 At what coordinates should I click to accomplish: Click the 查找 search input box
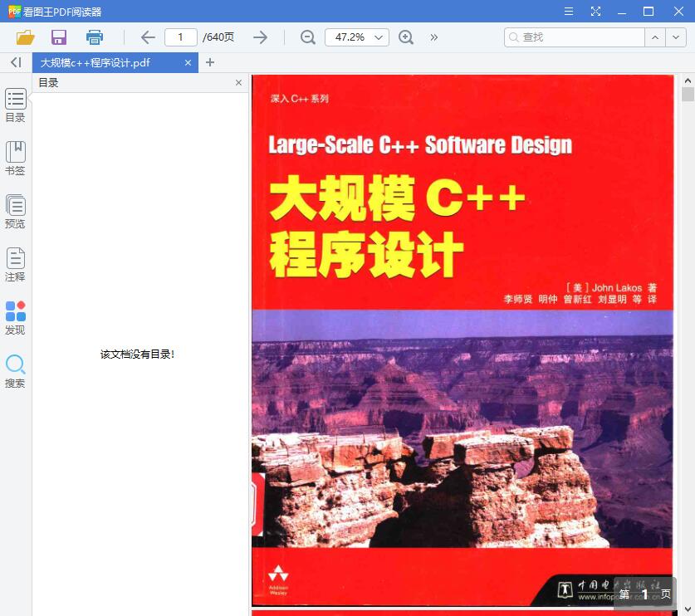click(575, 37)
